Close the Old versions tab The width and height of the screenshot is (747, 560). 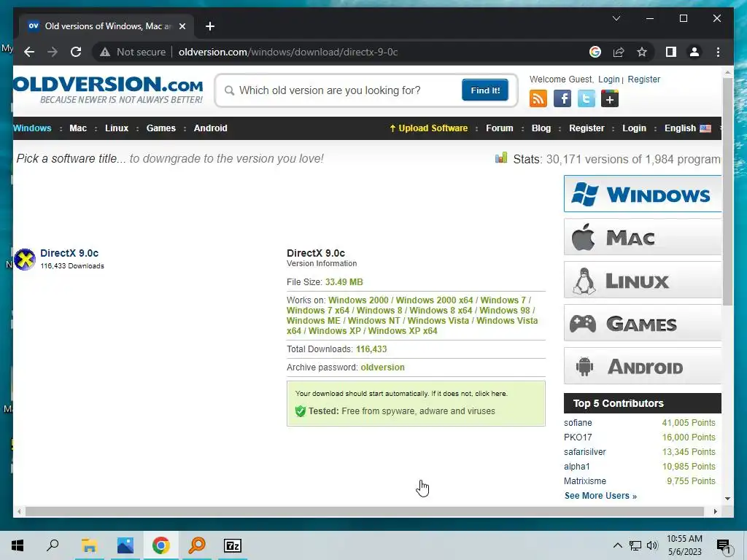tap(182, 26)
